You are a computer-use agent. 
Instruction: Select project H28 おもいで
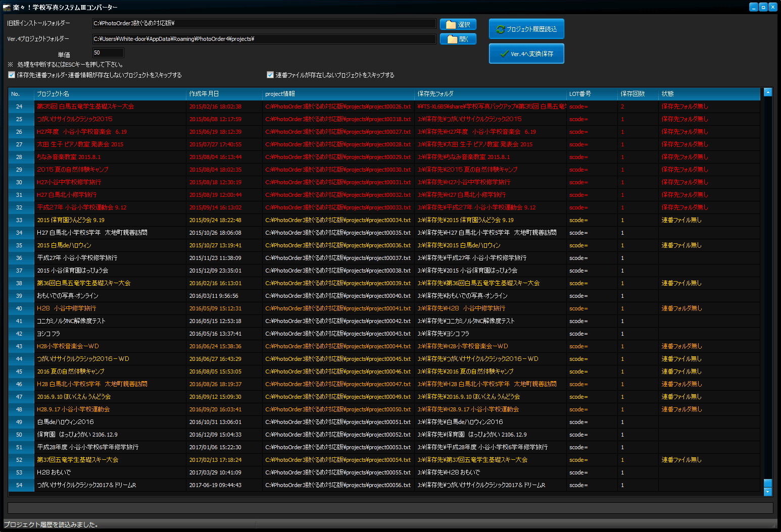click(x=54, y=472)
